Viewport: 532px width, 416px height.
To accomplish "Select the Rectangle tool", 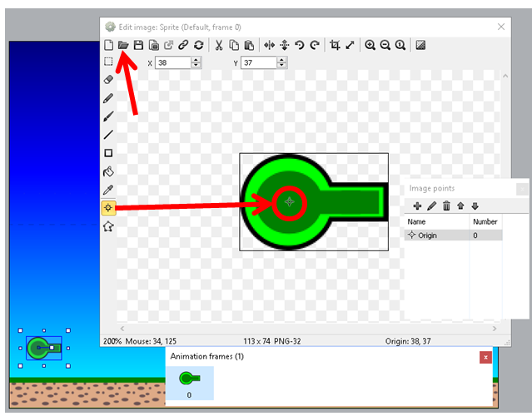I will click(108, 153).
